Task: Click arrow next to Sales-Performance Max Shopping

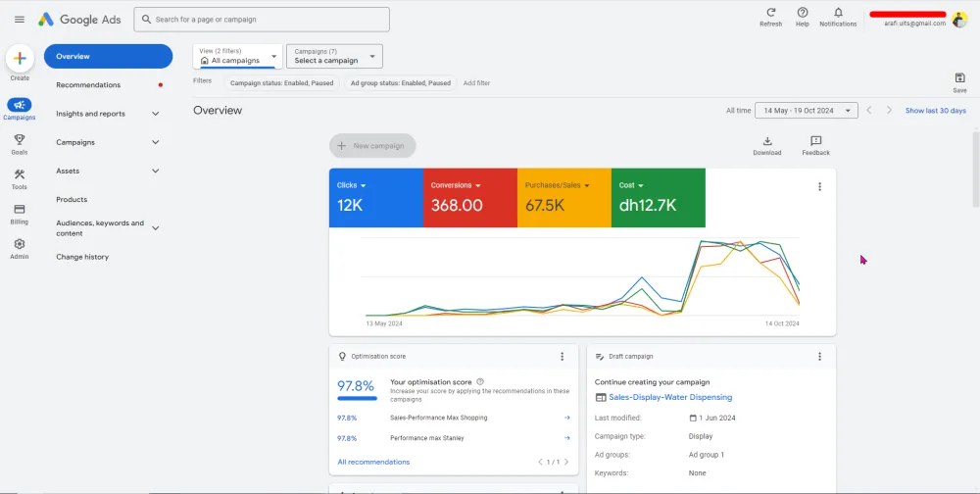Action: coord(566,418)
